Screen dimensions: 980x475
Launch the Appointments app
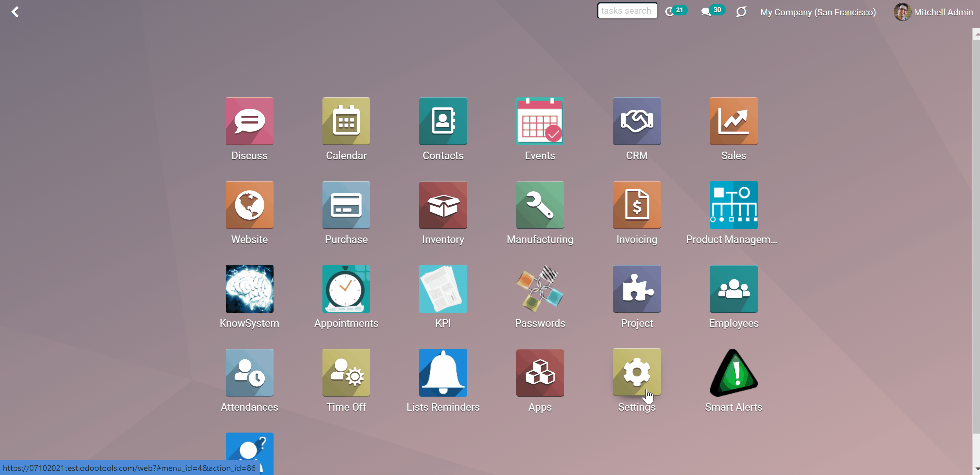point(346,288)
